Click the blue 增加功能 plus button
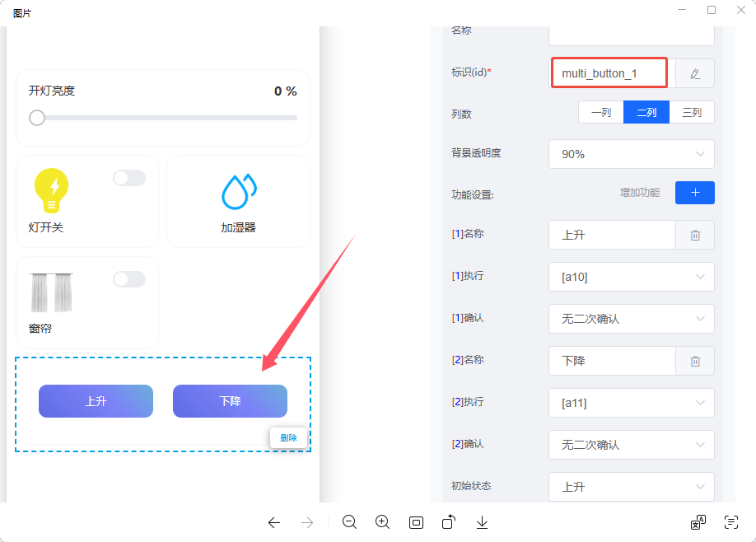The height and width of the screenshot is (542, 756). tap(694, 193)
